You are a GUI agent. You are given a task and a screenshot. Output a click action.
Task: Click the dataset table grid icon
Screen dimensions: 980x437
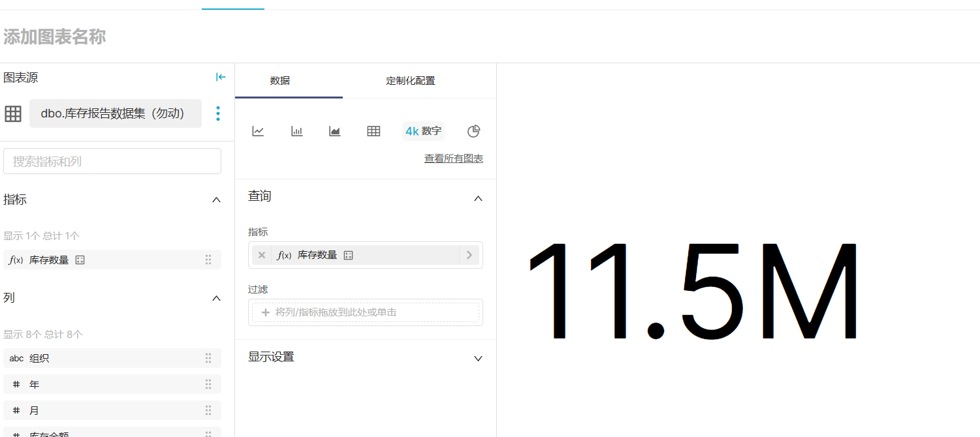(13, 114)
